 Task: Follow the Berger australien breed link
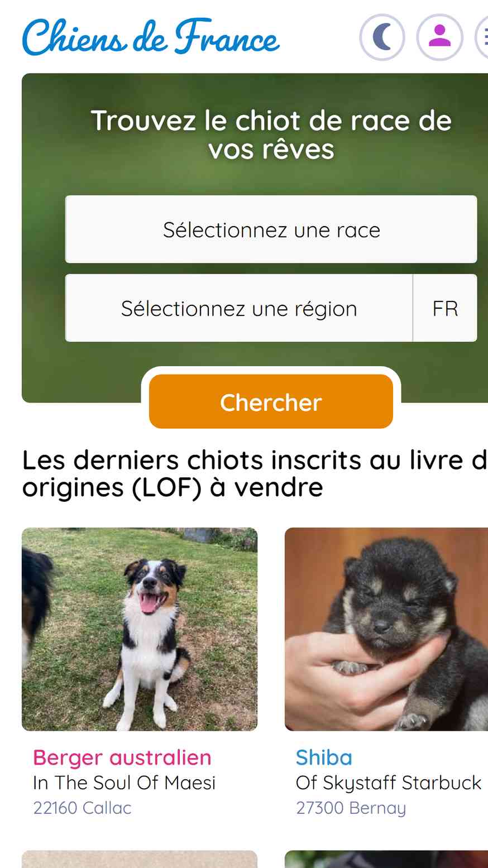(x=122, y=757)
